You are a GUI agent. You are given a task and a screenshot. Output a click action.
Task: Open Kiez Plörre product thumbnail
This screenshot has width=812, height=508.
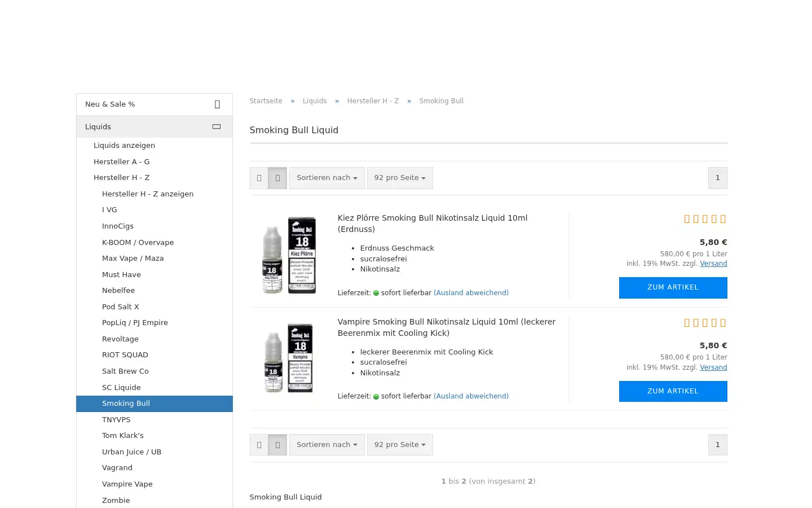click(289, 255)
